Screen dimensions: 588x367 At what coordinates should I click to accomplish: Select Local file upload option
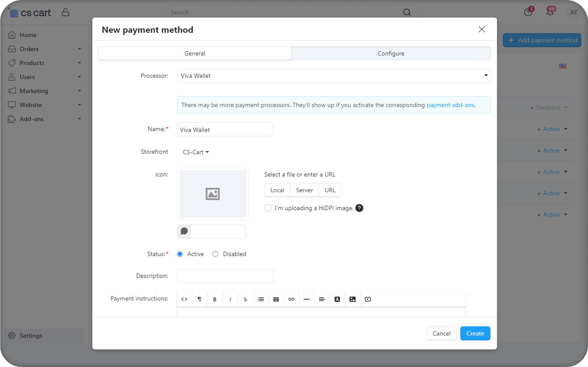pos(277,190)
